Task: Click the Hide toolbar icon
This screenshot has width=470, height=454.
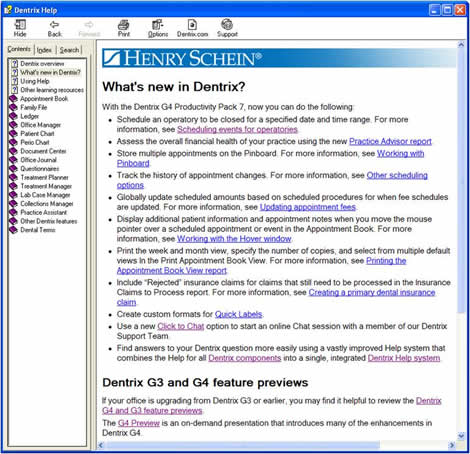Action: (x=20, y=28)
